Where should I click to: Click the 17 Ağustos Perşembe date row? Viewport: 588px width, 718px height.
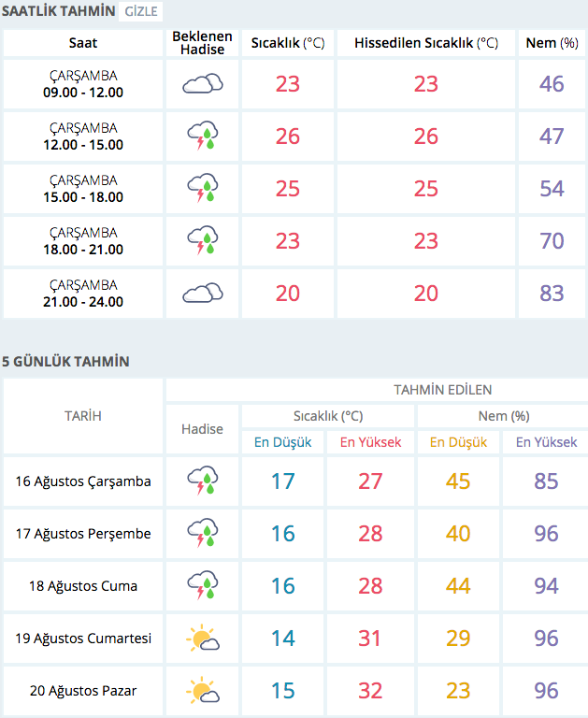click(83, 535)
